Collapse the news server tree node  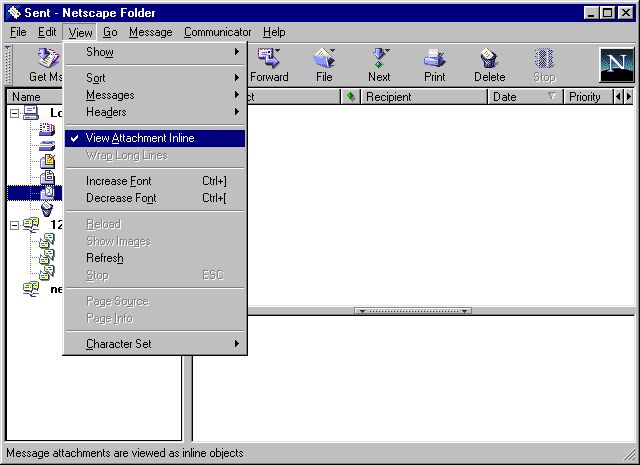(14, 225)
